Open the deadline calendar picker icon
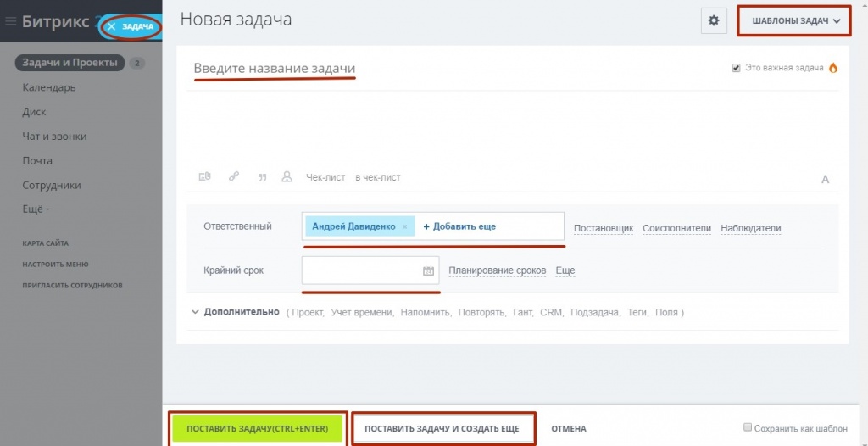The image size is (868, 446). point(428,270)
